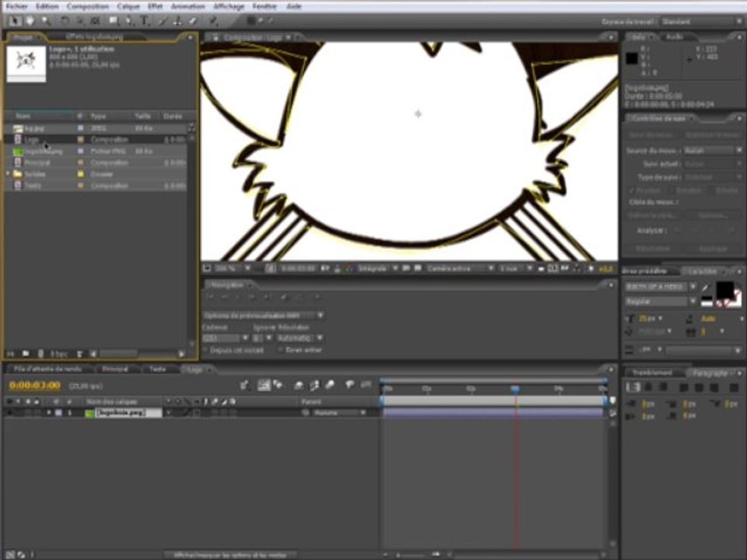Select the Text tool

point(145,21)
